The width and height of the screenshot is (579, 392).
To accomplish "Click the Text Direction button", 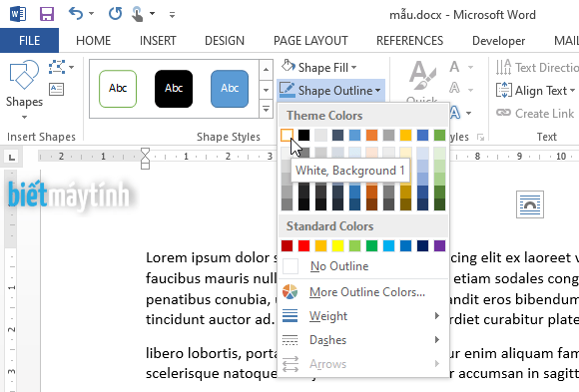I will (x=537, y=67).
